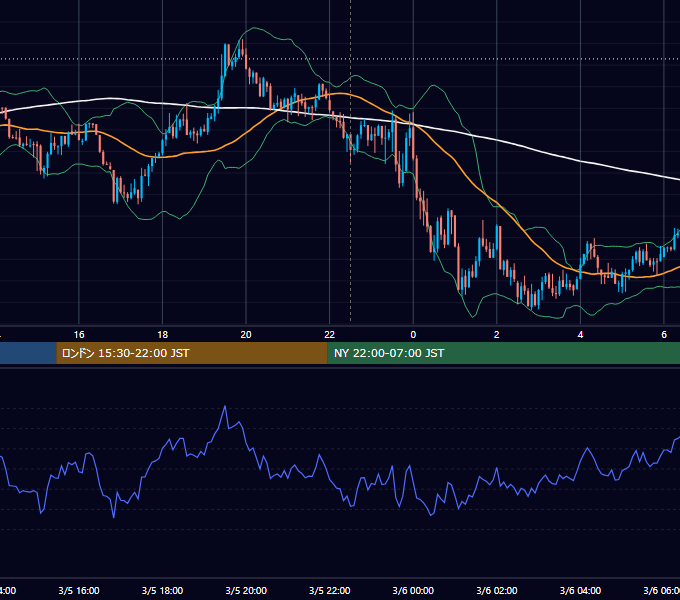Click the 6 hour label on the axis
Image resolution: width=680 pixels, height=600 pixels.
click(664, 335)
